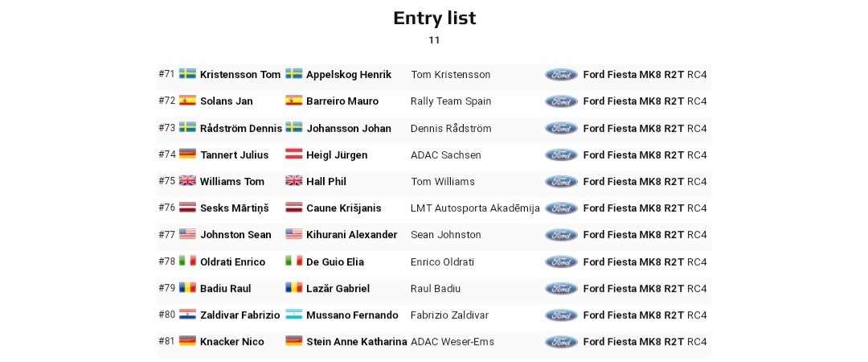
Task: Click team name LMT Autosporta Akadēmija
Action: pyautogui.click(x=475, y=208)
